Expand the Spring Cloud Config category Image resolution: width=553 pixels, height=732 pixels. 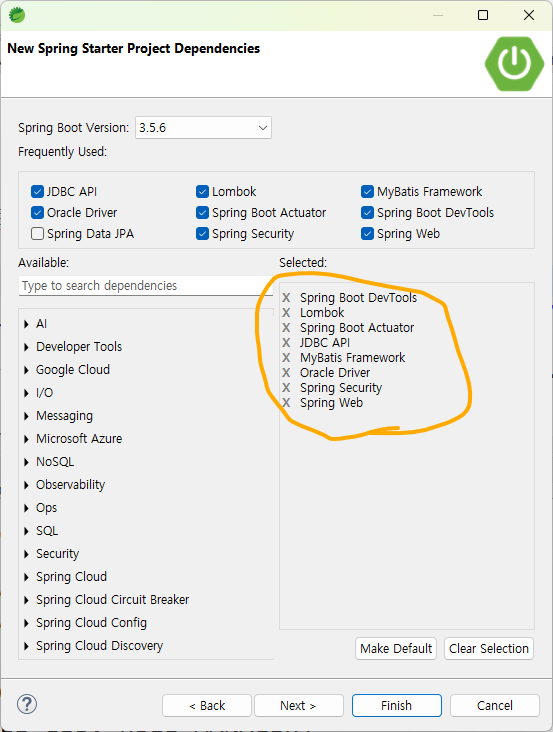(27, 623)
